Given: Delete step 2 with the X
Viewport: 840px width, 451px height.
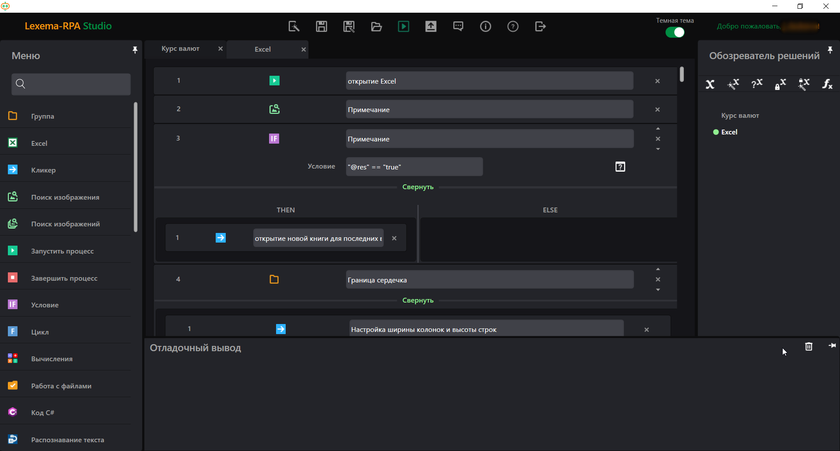Looking at the screenshot, I should coord(657,109).
